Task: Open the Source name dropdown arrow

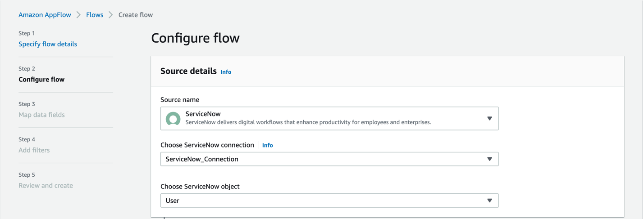Action: (x=489, y=119)
